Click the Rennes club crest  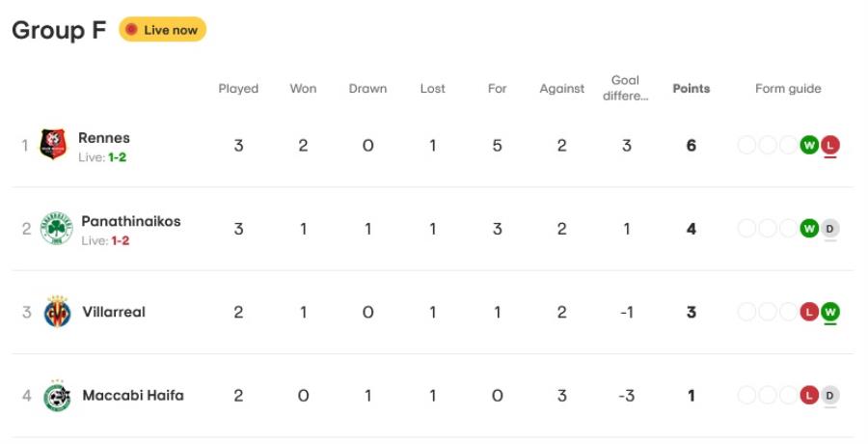[x=53, y=145]
